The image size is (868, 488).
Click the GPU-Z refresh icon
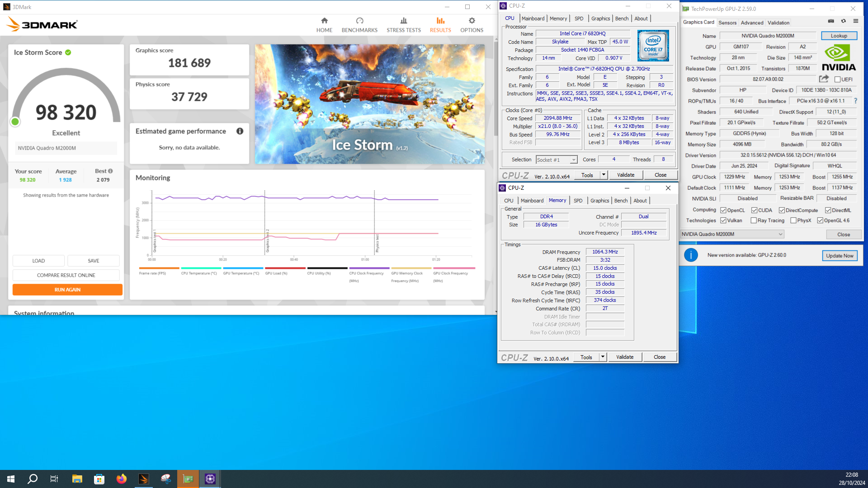tap(843, 21)
